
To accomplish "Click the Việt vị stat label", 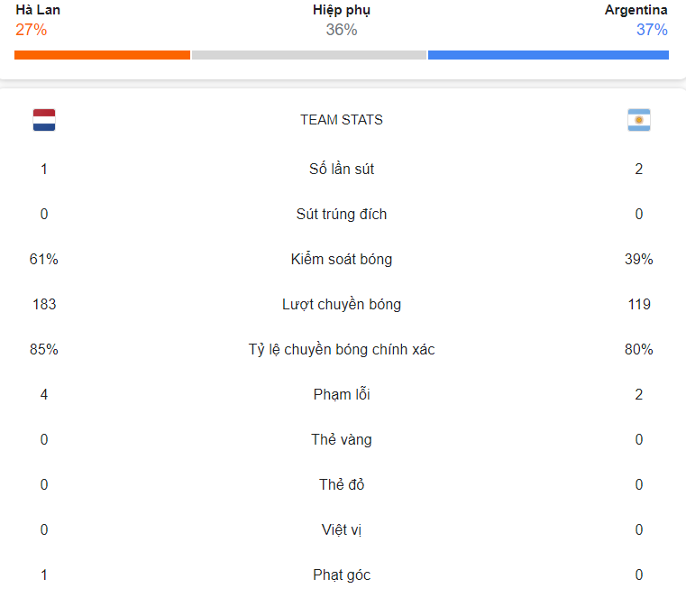I will [x=342, y=529].
